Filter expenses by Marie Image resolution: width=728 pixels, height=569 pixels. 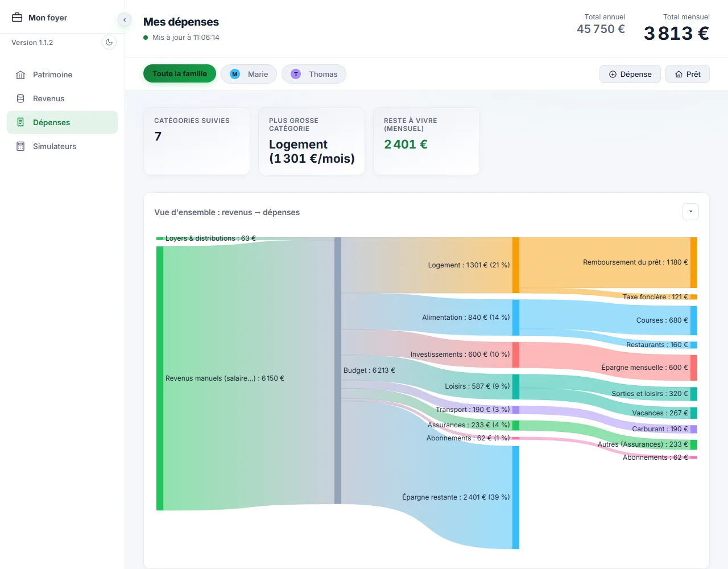(x=249, y=74)
